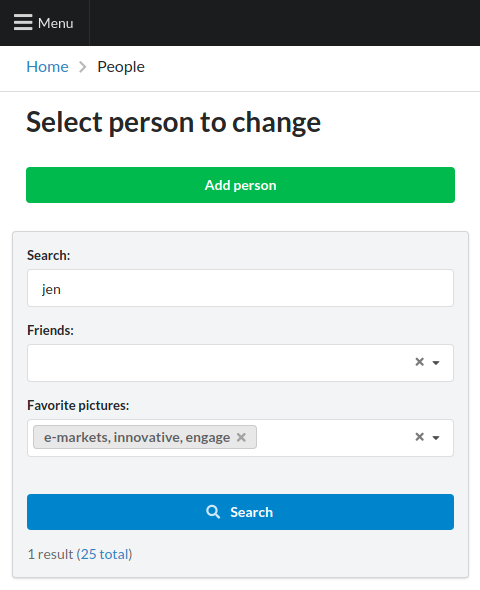480x590 pixels.
Task: Go to the Home breadcrumb link
Action: point(47,67)
